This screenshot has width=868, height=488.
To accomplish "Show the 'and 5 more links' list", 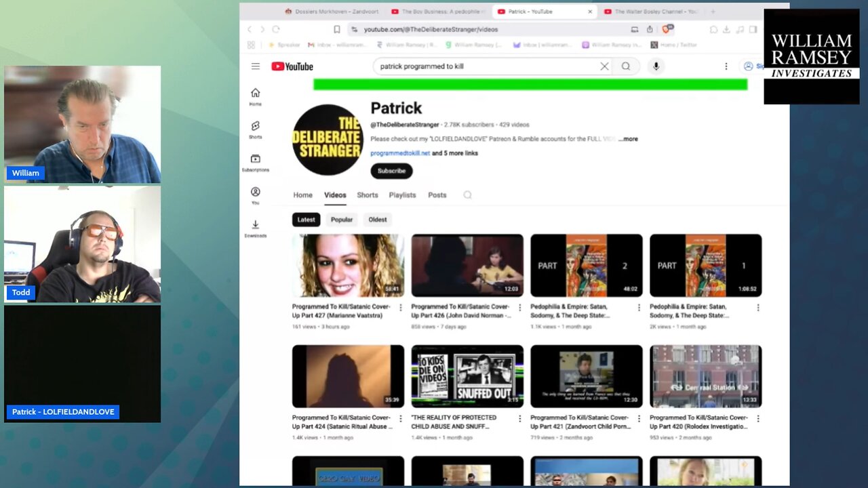I will 455,153.
